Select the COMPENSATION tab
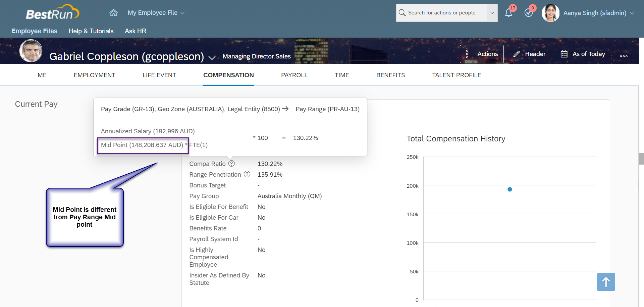This screenshot has height=307, width=644. (228, 75)
